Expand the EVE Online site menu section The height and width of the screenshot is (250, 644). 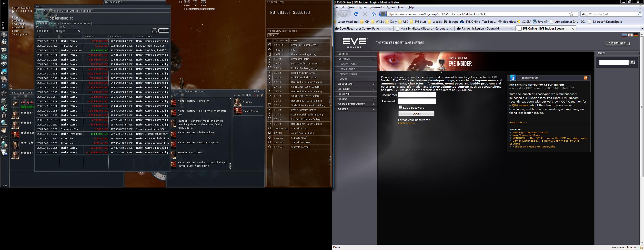pyautogui.click(x=373, y=54)
